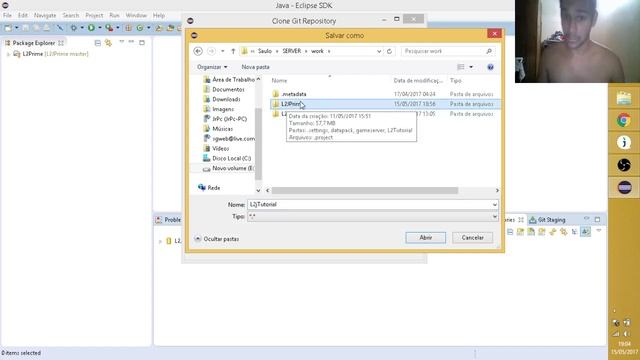This screenshot has width=640, height=360.
Task: Maximize the Package Explorer panel
Action: [x=142, y=42]
